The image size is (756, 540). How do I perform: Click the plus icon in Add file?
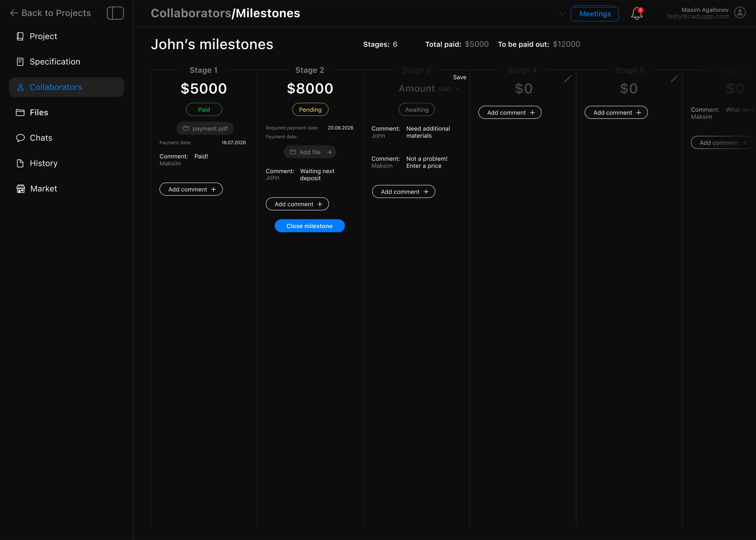[330, 152]
